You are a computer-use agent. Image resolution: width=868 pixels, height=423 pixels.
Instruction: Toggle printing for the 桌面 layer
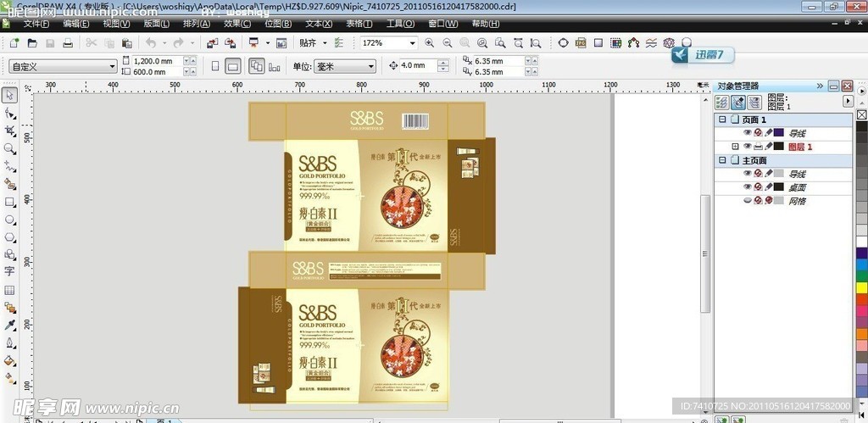(758, 187)
